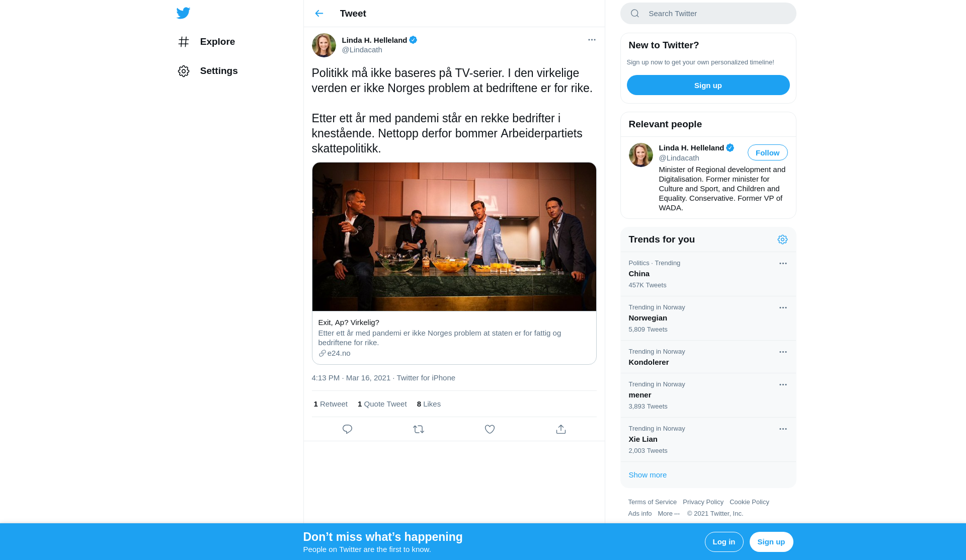Click the Twitter bird logo
Screen dimensions: 966x560
tap(183, 13)
